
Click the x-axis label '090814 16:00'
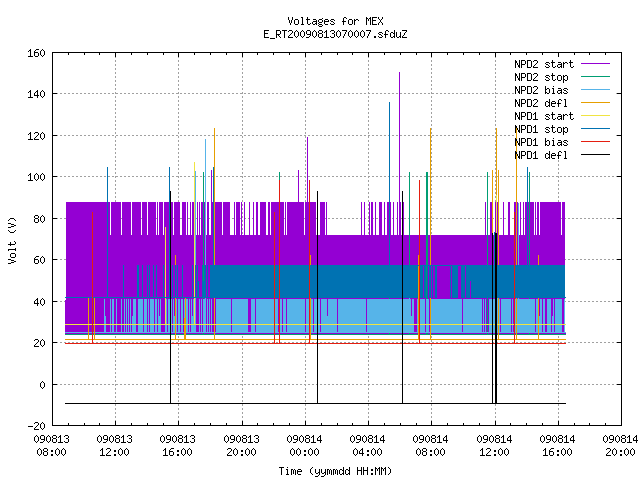point(557,446)
